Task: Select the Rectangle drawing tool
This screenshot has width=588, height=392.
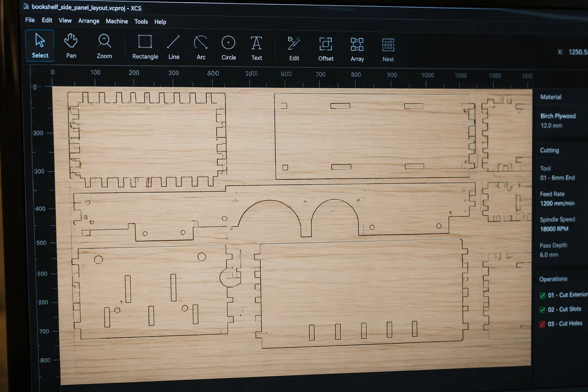Action: click(x=145, y=47)
